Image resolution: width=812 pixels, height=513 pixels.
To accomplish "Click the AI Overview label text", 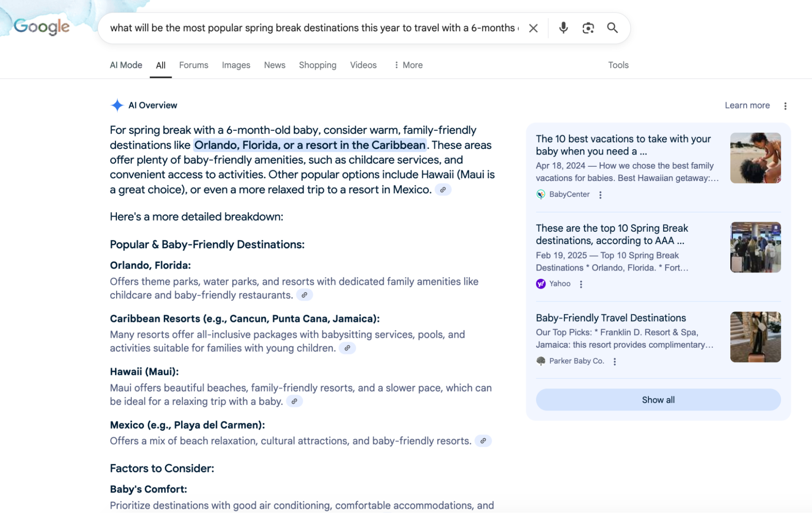I will pos(153,105).
